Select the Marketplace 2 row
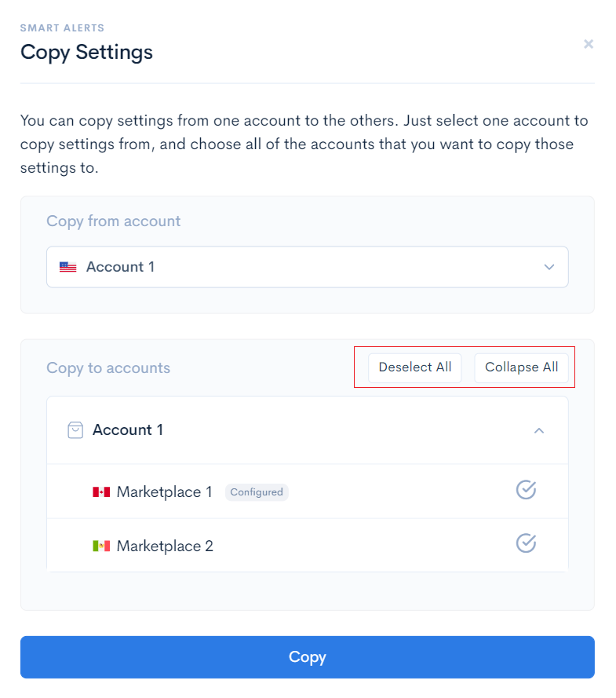Screen dimensions: 616x698 tap(308, 546)
